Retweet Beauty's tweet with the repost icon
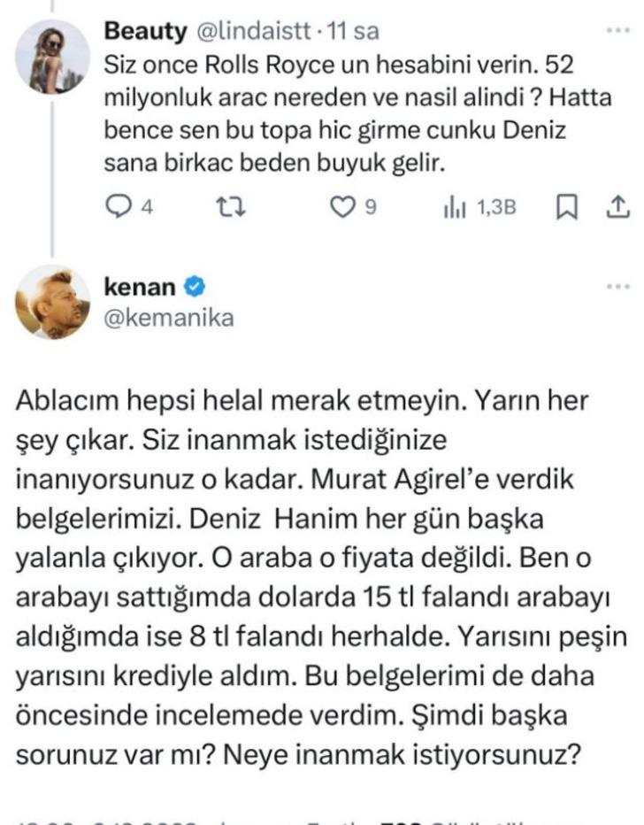The width and height of the screenshot is (644, 825). coord(229,205)
